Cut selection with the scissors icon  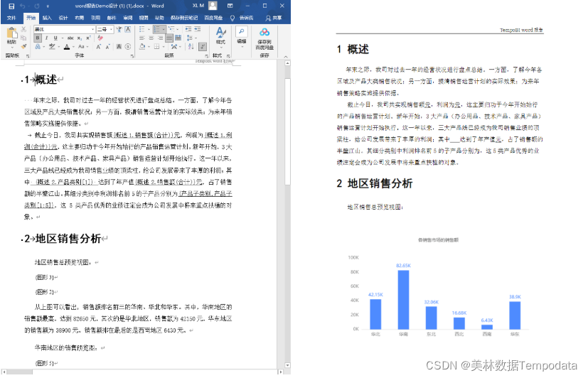pyautogui.click(x=23, y=29)
